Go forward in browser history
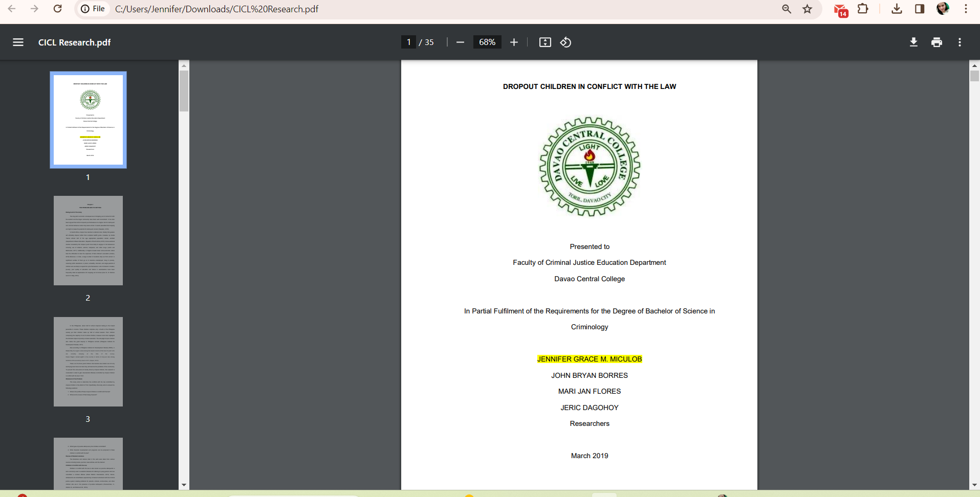This screenshot has height=497, width=980. [x=34, y=9]
